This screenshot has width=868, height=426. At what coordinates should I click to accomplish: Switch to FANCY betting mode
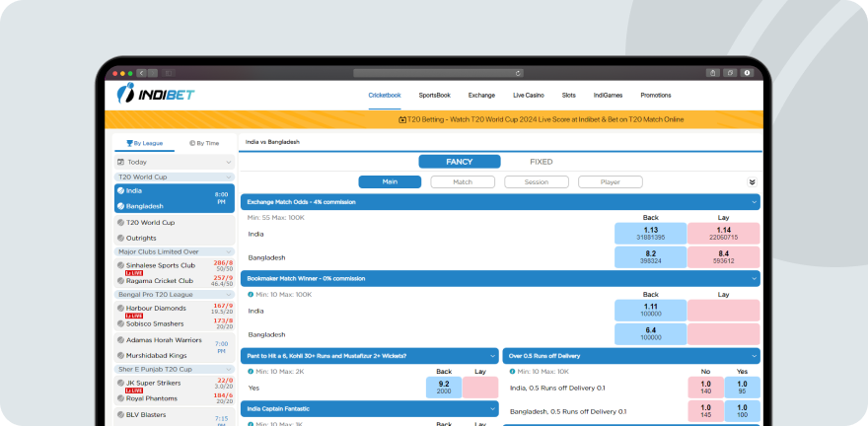pos(460,162)
